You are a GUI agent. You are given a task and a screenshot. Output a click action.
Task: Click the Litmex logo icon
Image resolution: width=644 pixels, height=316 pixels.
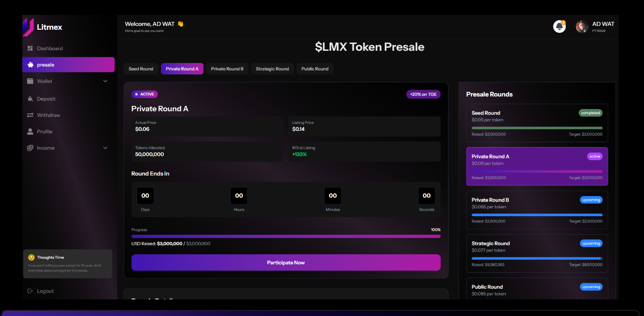[28, 27]
